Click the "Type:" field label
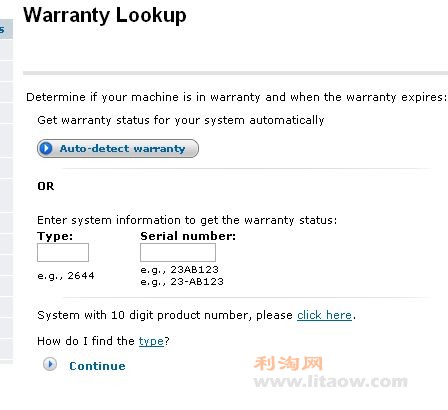Image resolution: width=448 pixels, height=410 pixels. tap(55, 236)
